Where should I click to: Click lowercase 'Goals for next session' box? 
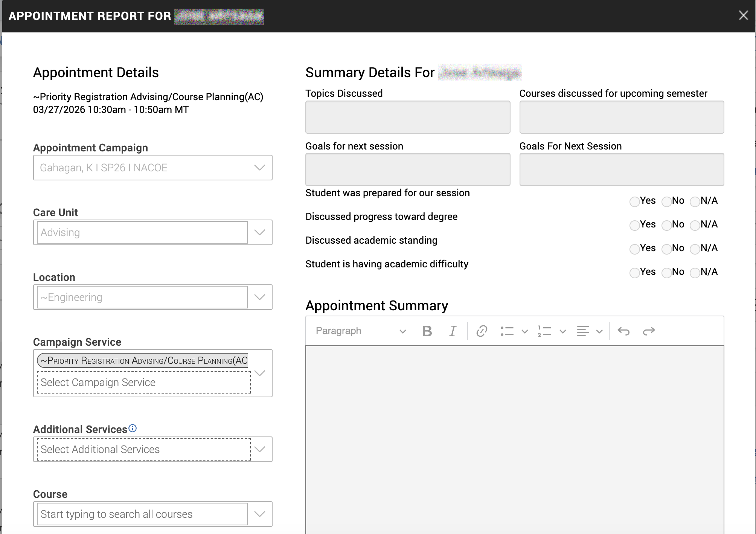pyautogui.click(x=408, y=169)
